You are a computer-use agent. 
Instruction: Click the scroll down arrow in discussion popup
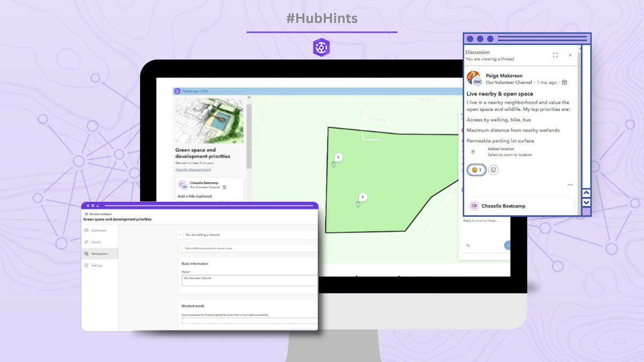(x=586, y=203)
